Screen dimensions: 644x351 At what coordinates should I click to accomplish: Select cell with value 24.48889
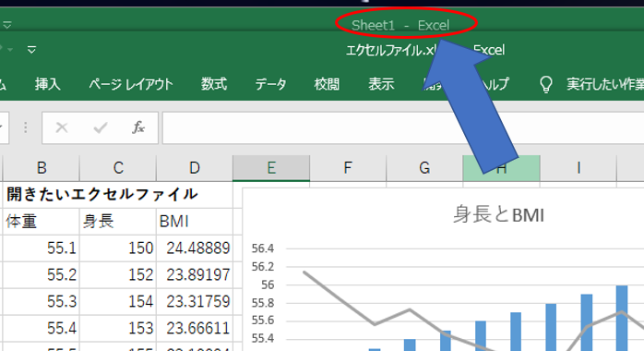(x=195, y=248)
